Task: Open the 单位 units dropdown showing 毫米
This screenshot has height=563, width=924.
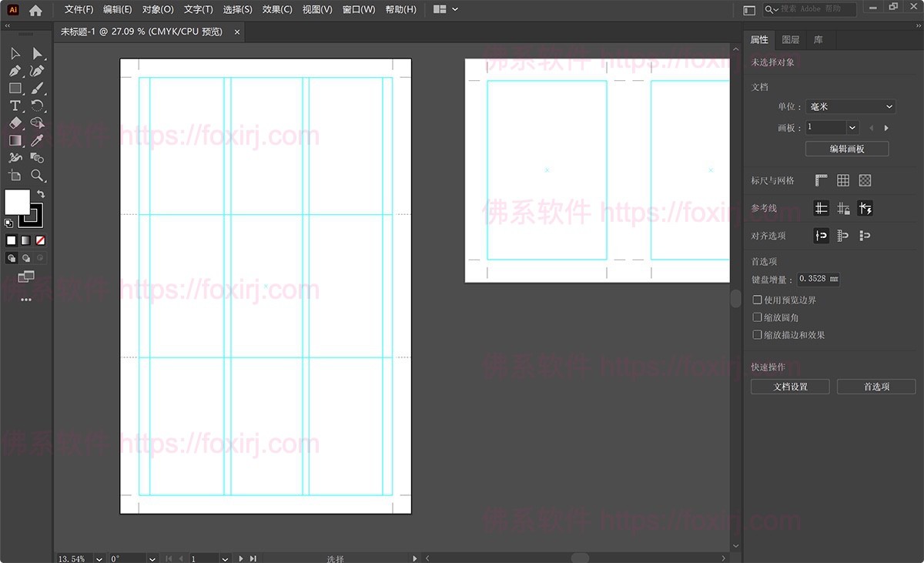Action: 851,106
